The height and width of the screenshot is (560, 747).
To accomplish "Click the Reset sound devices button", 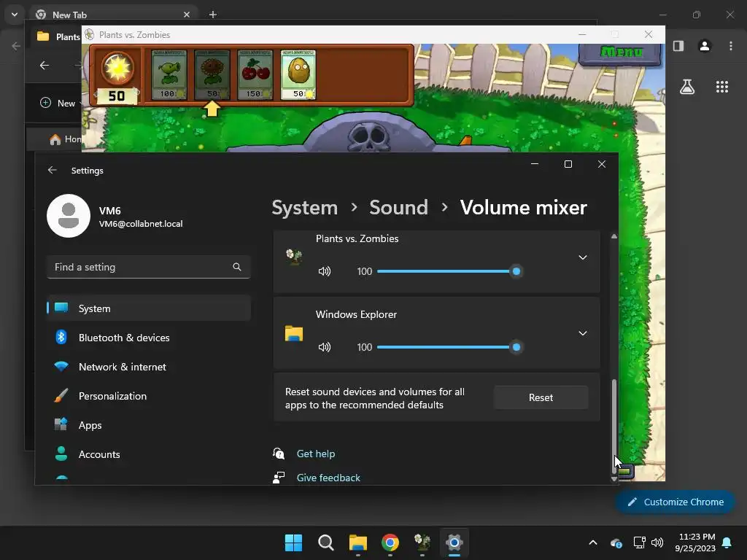I will (x=541, y=397).
